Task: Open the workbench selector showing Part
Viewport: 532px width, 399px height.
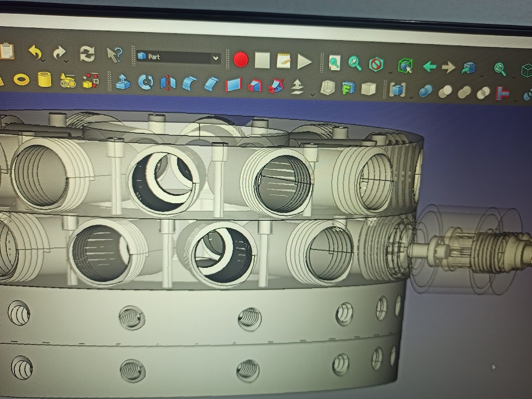Action: (177, 57)
